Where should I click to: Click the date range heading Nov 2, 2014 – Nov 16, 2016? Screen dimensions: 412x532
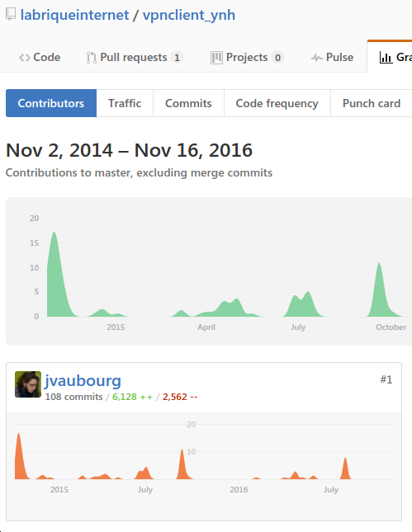point(129,150)
